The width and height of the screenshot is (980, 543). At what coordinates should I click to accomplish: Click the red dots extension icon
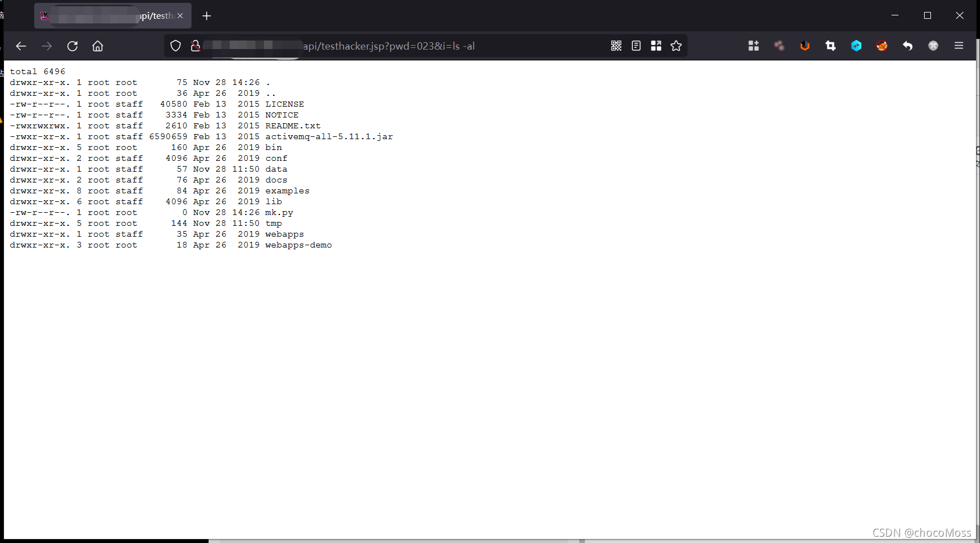(x=779, y=46)
